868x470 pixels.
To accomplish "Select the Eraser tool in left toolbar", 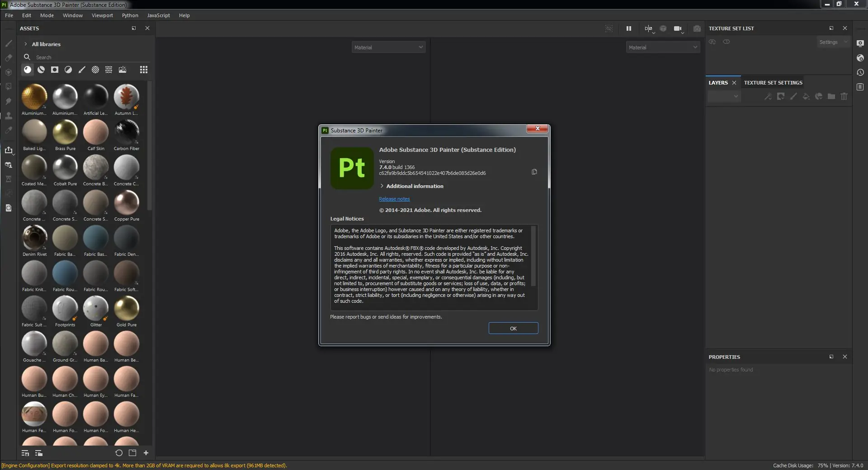I will [9, 58].
